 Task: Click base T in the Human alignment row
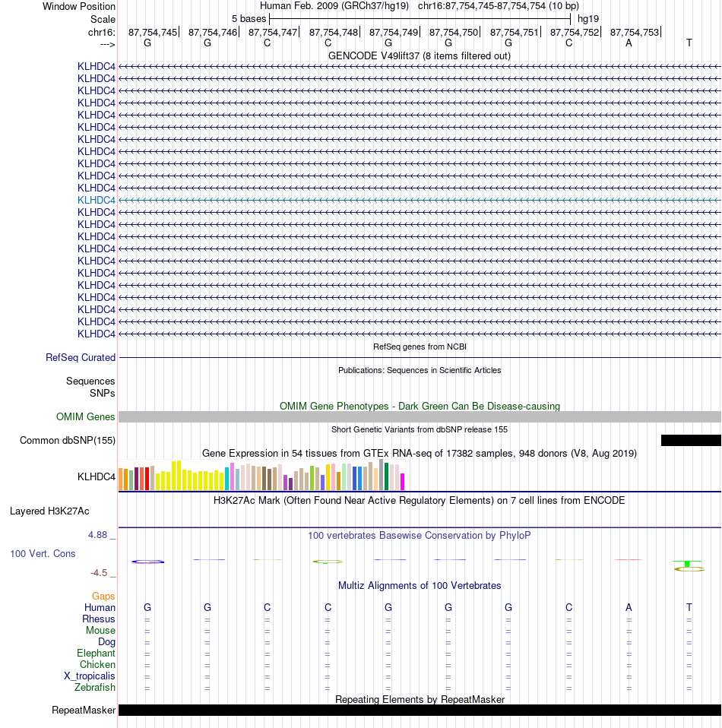point(689,608)
